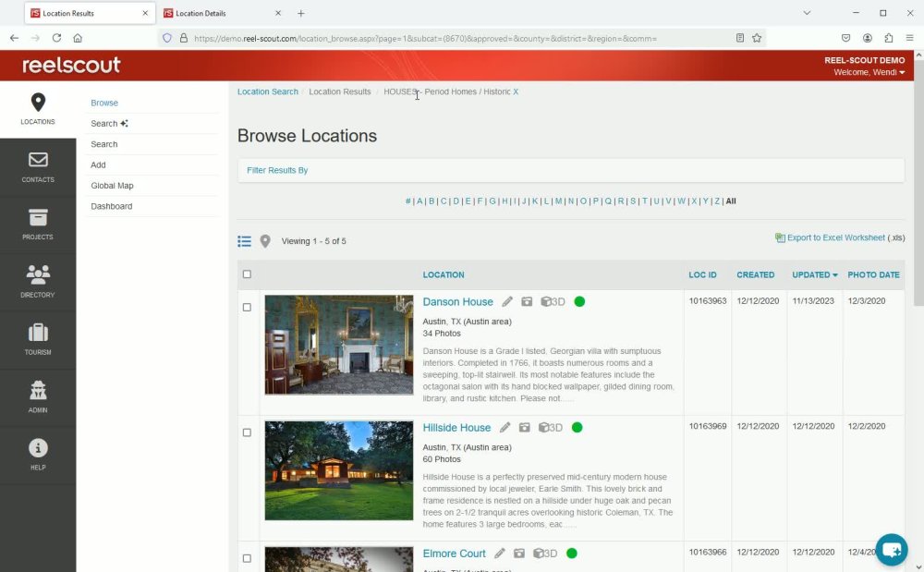Open browser extensions puzzle icon

tap(889, 38)
